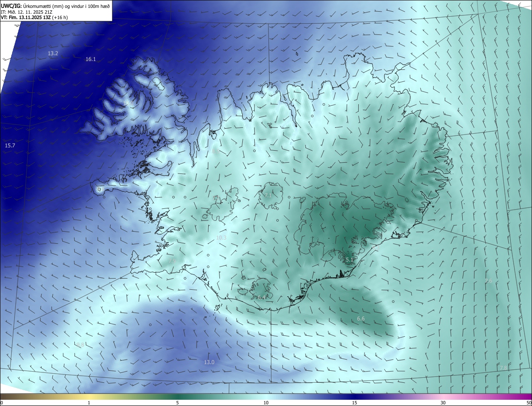Click the color scale tick labeled 15

[355, 403]
